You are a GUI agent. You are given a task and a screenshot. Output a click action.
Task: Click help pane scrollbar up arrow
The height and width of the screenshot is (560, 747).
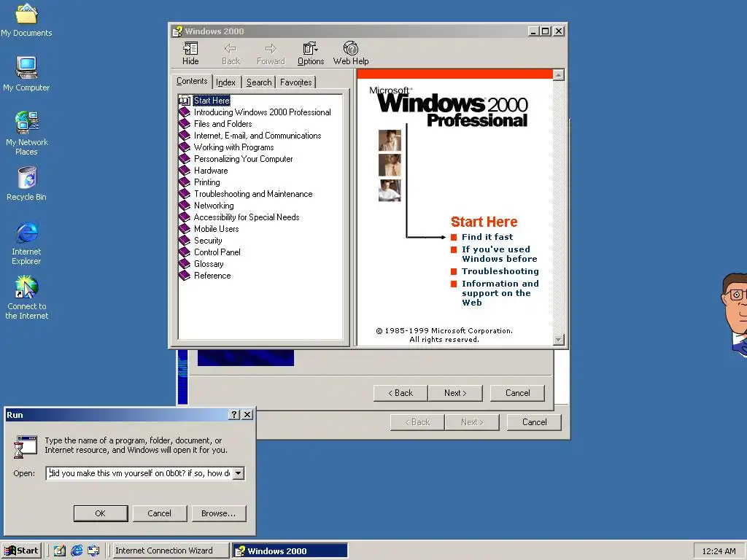(x=559, y=75)
